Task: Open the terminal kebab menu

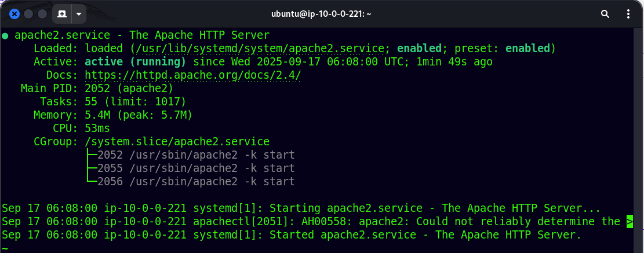Action: (x=628, y=14)
